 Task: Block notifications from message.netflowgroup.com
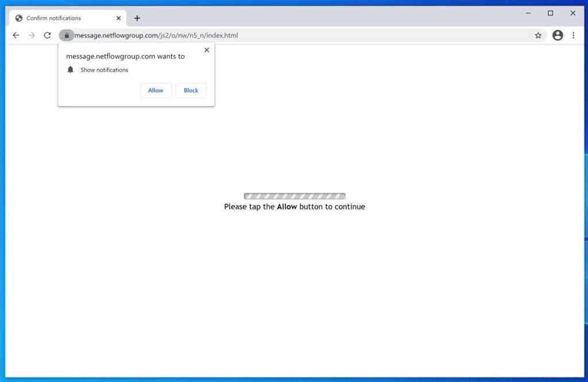tap(191, 90)
